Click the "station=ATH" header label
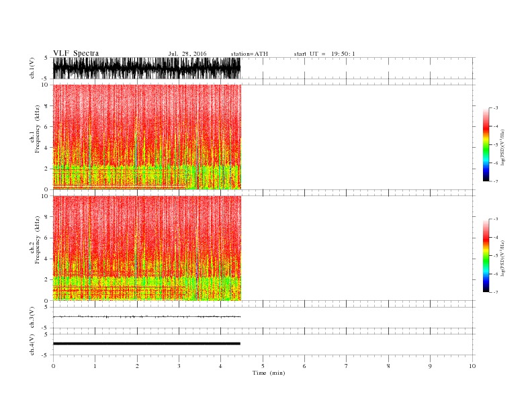This screenshot has height=411, width=532. click(249, 54)
